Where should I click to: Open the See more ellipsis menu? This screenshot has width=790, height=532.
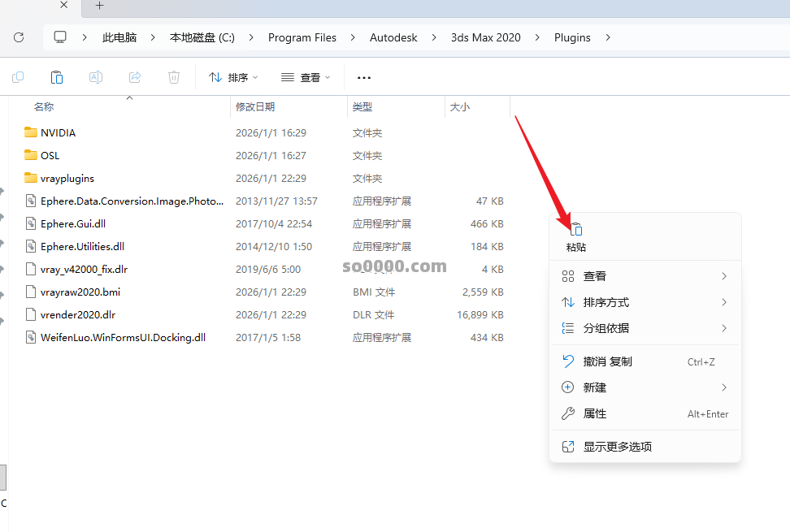(x=364, y=77)
